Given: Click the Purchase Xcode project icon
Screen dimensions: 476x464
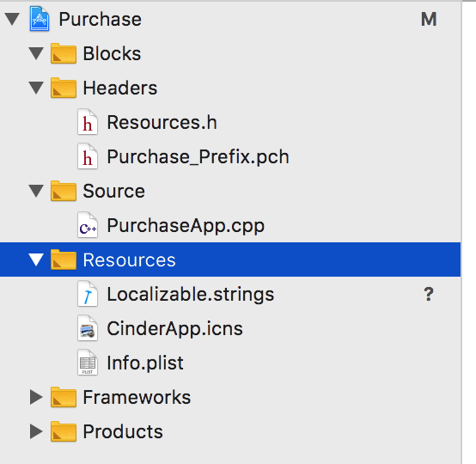Looking at the screenshot, I should pos(40,19).
